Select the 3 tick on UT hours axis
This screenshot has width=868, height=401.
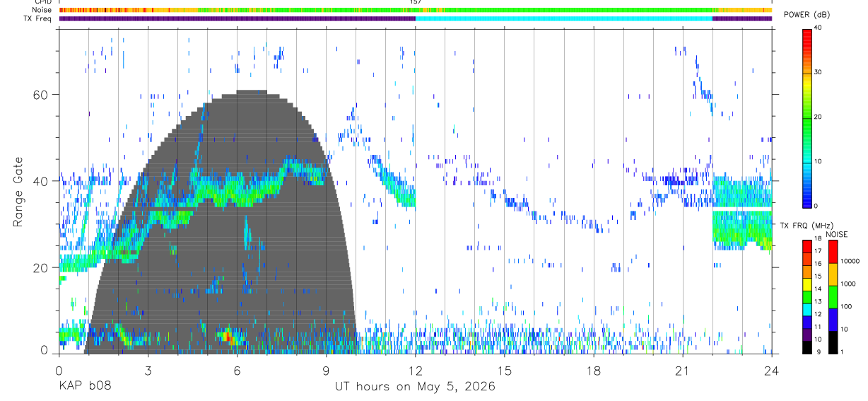148,370
